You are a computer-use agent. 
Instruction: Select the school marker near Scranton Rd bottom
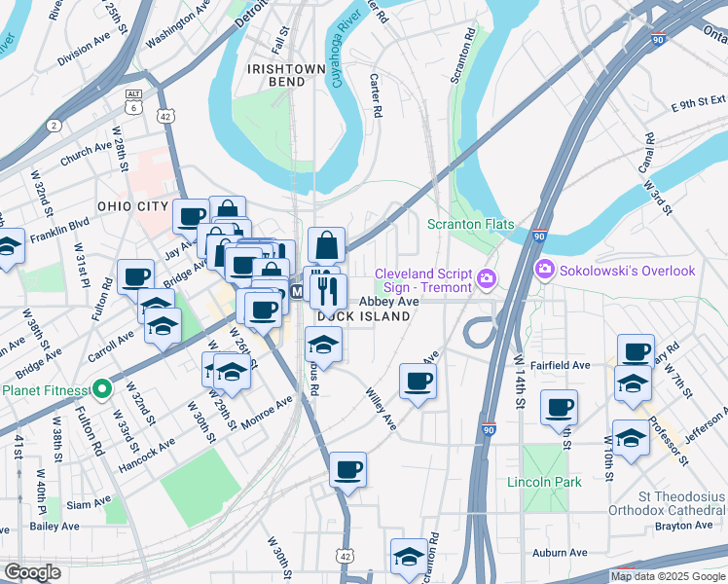pos(409,560)
